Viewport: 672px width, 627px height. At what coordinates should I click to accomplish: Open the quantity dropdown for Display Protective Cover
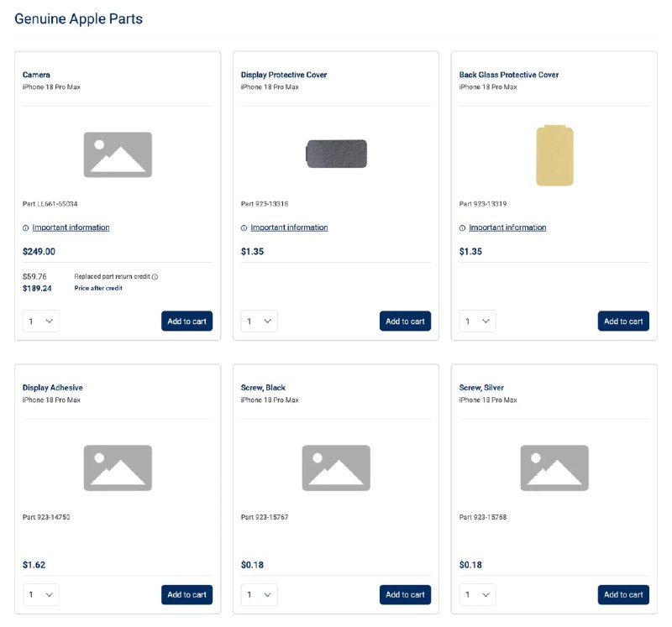(260, 321)
